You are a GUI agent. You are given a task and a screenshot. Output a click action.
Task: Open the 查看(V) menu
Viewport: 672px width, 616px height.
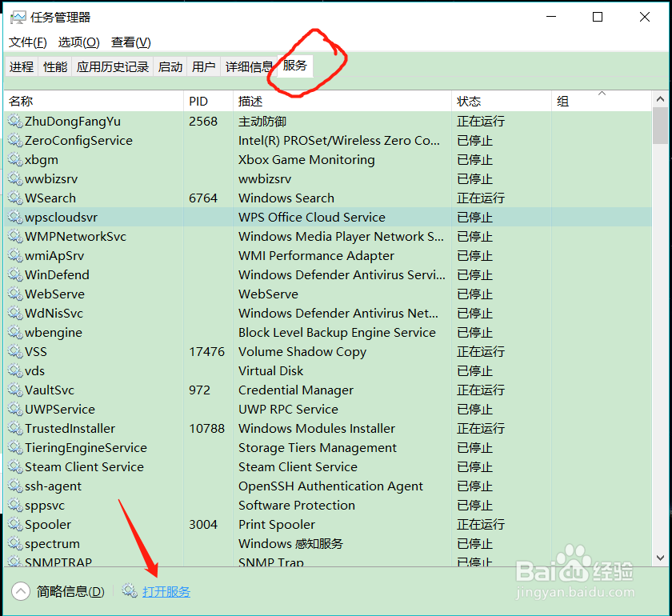click(x=131, y=42)
